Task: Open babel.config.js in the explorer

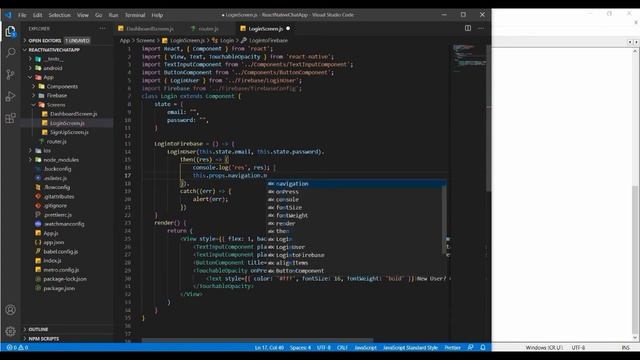Action: click(60, 251)
